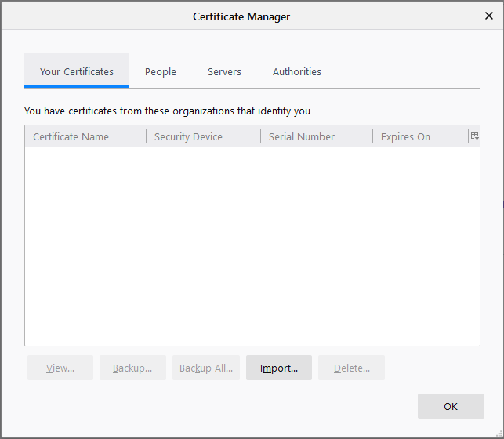This screenshot has width=504, height=439.
Task: Click the Certificate Manager title bar text
Action: [x=241, y=16]
